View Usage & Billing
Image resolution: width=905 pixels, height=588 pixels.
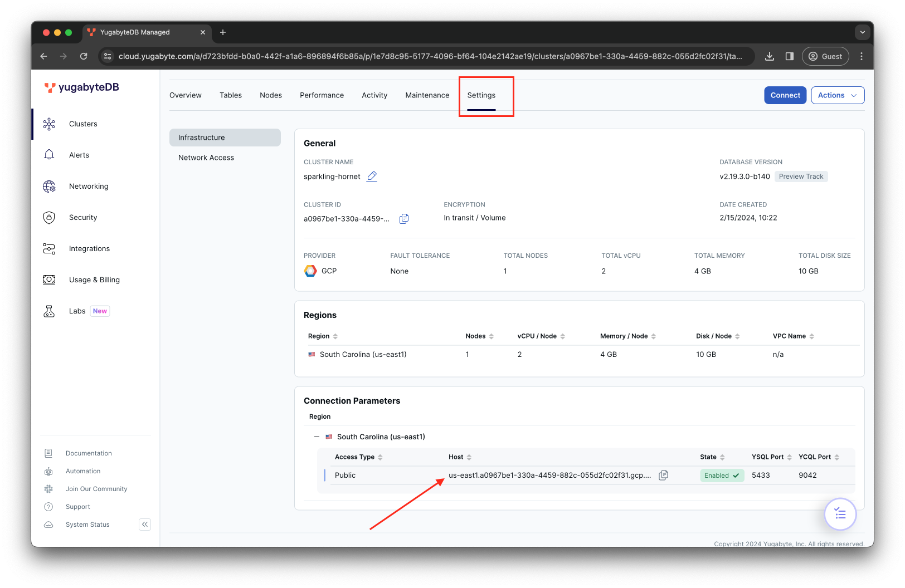(x=94, y=280)
